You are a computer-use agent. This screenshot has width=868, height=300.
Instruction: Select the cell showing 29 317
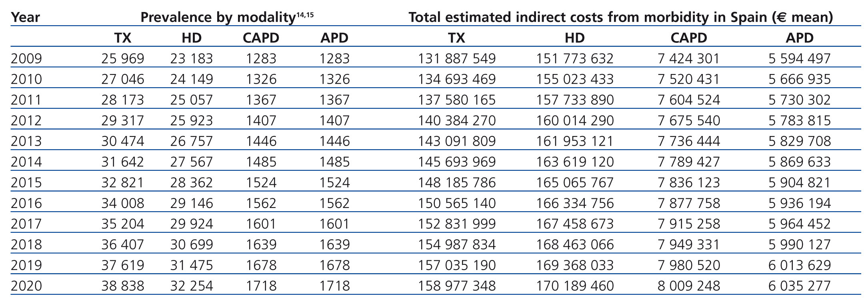tap(122, 121)
